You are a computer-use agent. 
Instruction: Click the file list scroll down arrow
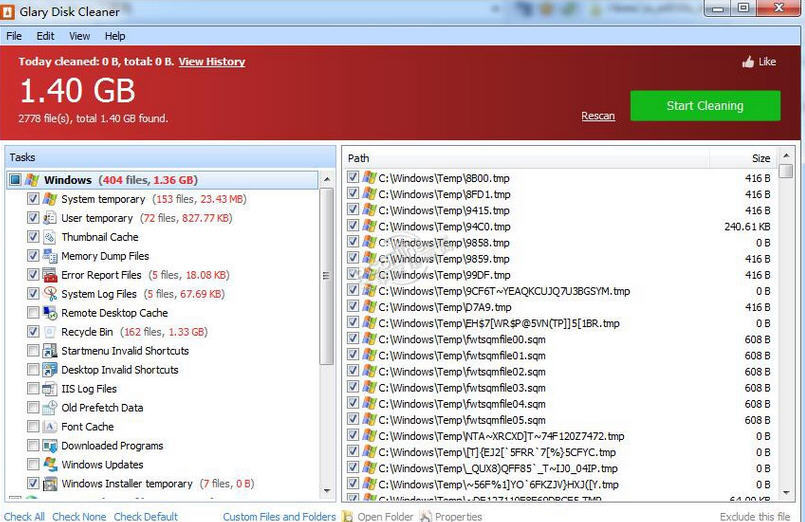pos(786,493)
